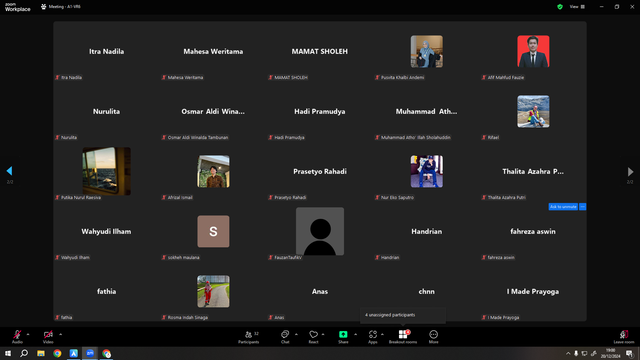Open the Chat panel
Screen dimensions: 640x360
click(285, 336)
